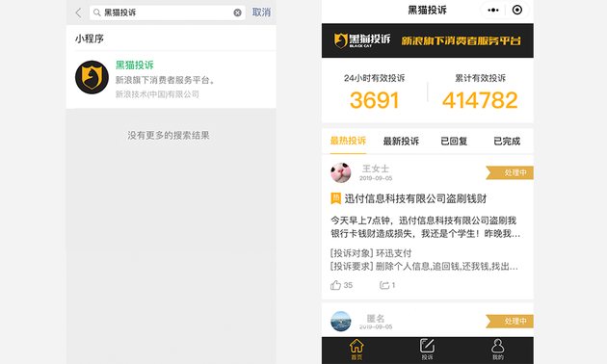The image size is (607, 364).
Task: Click the 黑猫投诉 search input field
Action: click(x=168, y=13)
